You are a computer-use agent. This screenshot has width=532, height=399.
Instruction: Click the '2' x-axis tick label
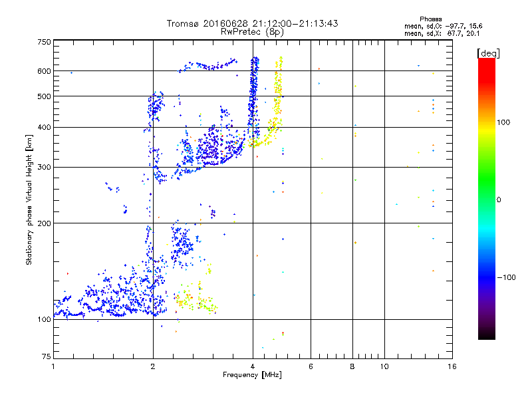[x=153, y=366]
